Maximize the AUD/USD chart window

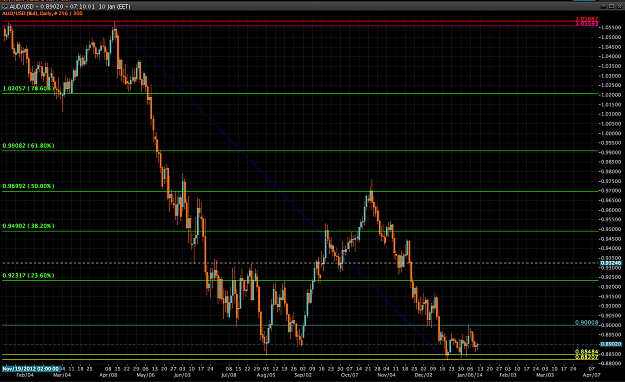[611, 6]
